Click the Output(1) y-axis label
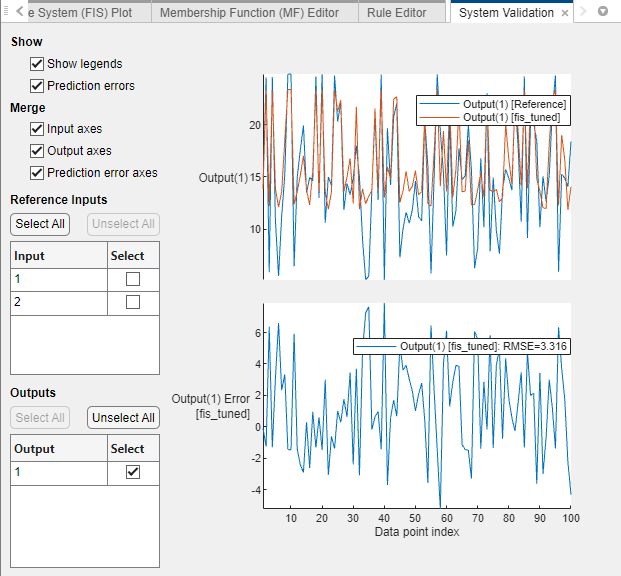Image resolution: width=621 pixels, height=576 pixels. pos(223,177)
